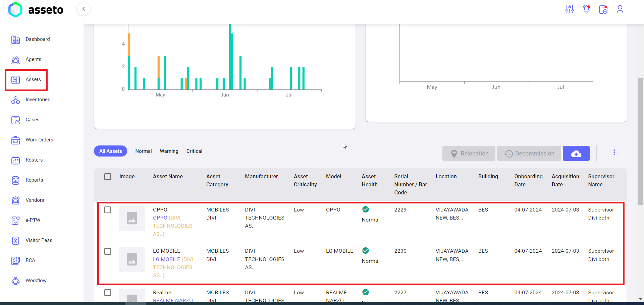
Task: Click the LG MOBILE image thumbnail
Action: pyautogui.click(x=132, y=259)
